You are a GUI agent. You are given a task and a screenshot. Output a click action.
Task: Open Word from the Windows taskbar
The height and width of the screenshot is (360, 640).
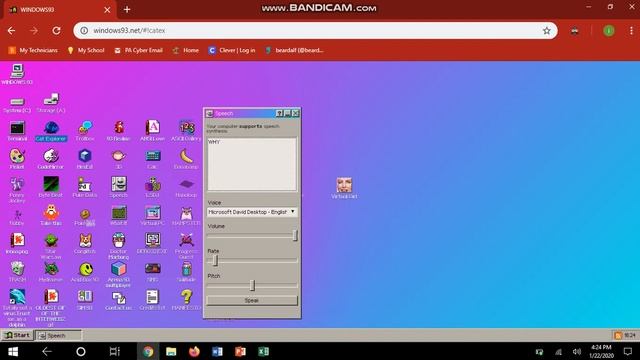coord(217,351)
